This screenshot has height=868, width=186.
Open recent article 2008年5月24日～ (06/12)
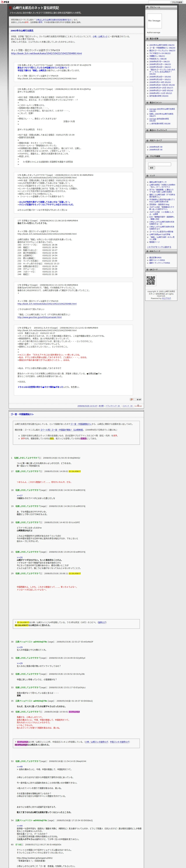[160, 67]
